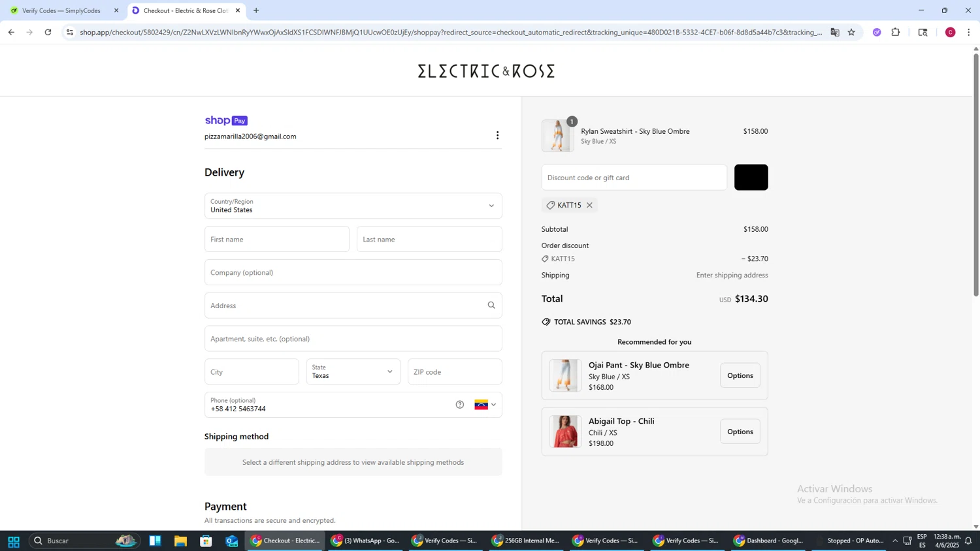Open the browser side panel icon

click(x=923, y=32)
